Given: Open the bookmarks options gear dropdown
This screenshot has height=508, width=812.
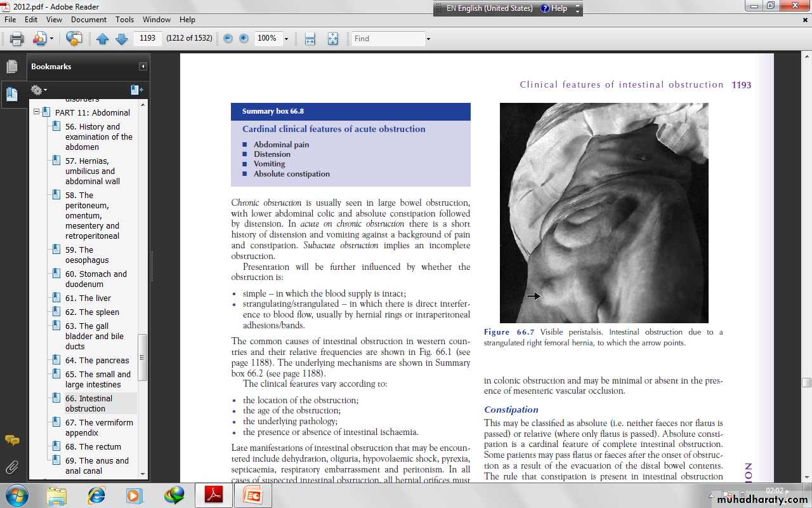Looking at the screenshot, I should pyautogui.click(x=39, y=90).
